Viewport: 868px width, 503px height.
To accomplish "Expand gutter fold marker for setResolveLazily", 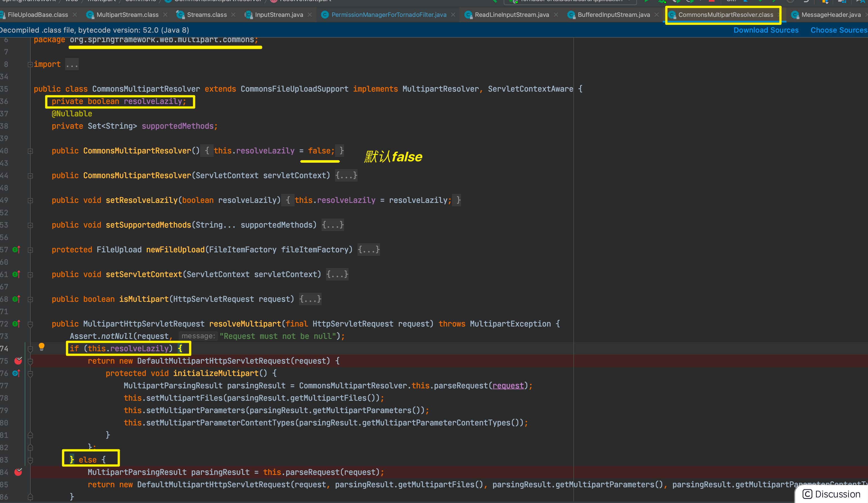I will coord(30,200).
